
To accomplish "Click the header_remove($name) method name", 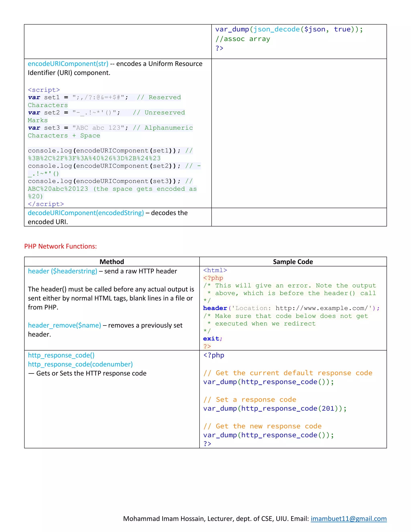I will tap(64, 325).
